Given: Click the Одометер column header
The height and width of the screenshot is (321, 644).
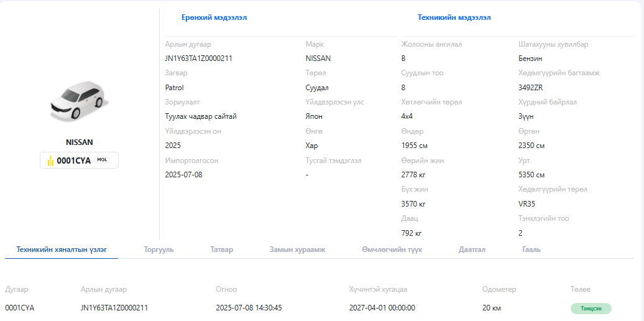Looking at the screenshot, I should [x=499, y=289].
